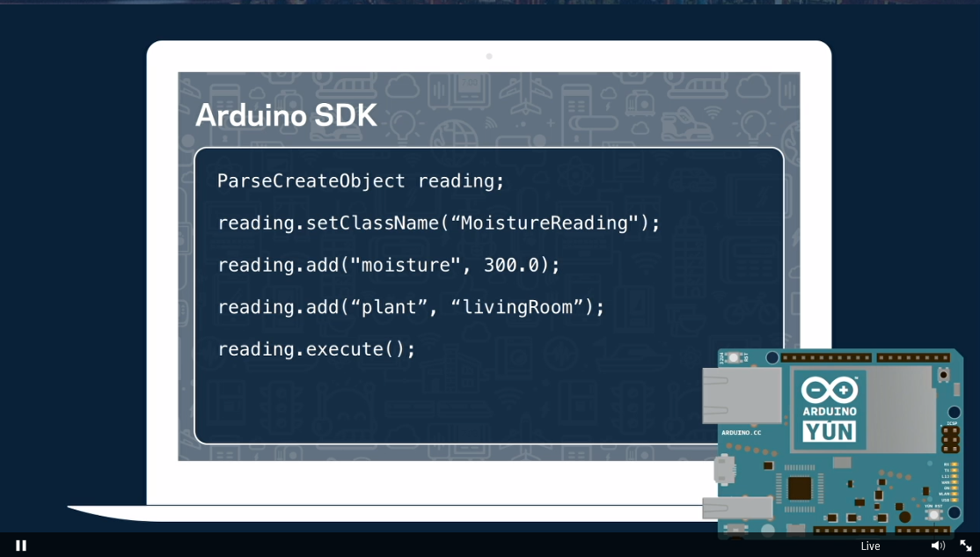Click the reading.add("moisture", 300.0) code line

click(x=389, y=265)
